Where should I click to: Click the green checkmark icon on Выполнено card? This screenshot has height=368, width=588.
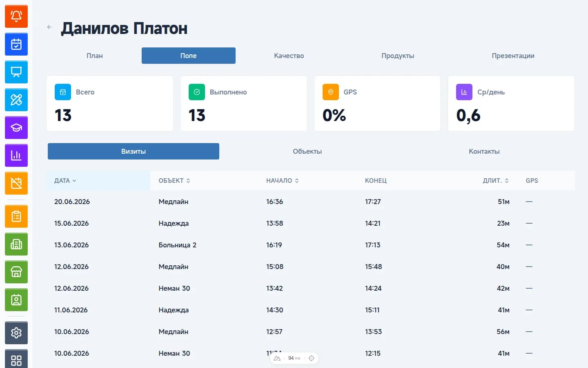pyautogui.click(x=197, y=92)
